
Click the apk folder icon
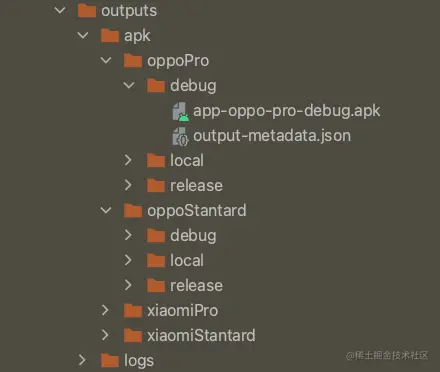pyautogui.click(x=110, y=36)
